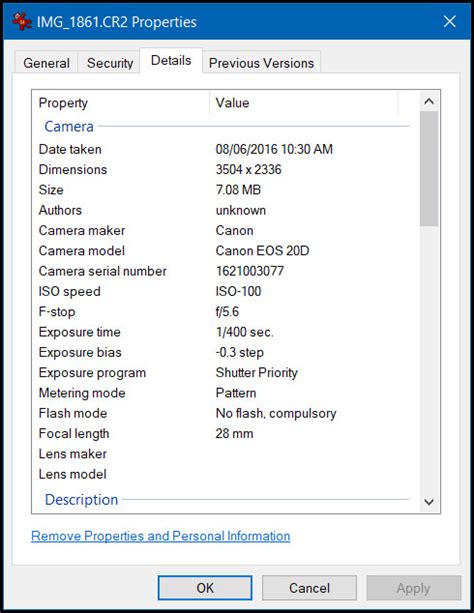Select the Size property label
The height and width of the screenshot is (613, 474).
click(51, 190)
